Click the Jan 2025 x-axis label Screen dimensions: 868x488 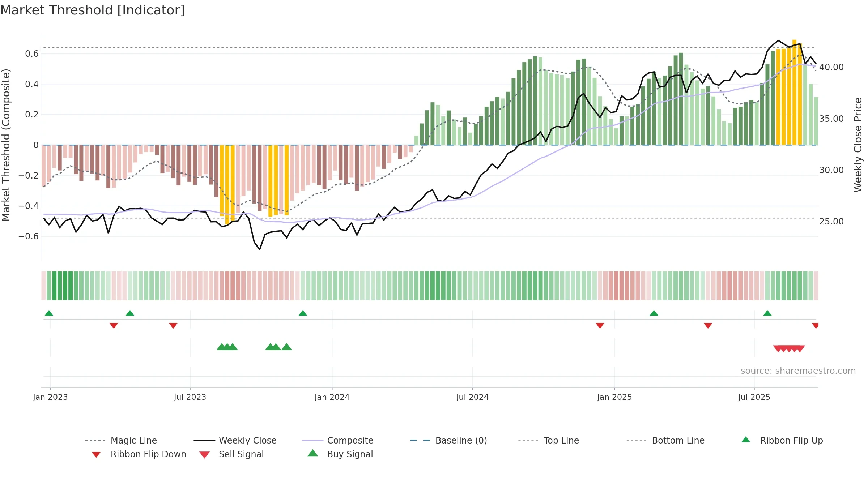pyautogui.click(x=614, y=397)
